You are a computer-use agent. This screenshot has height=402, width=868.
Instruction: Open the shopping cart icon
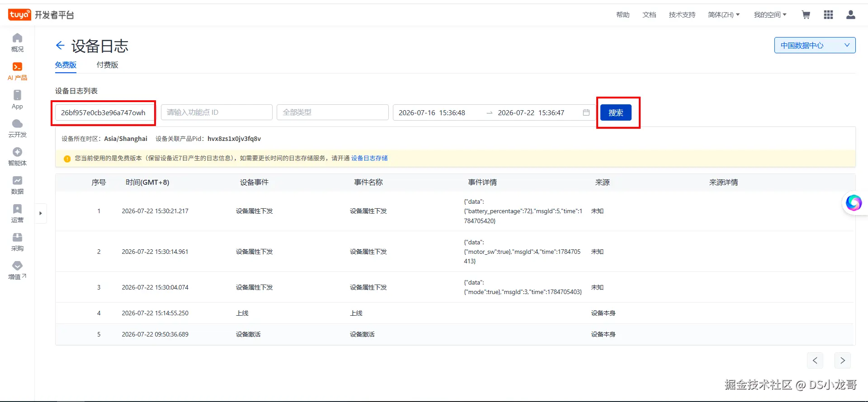[806, 15]
